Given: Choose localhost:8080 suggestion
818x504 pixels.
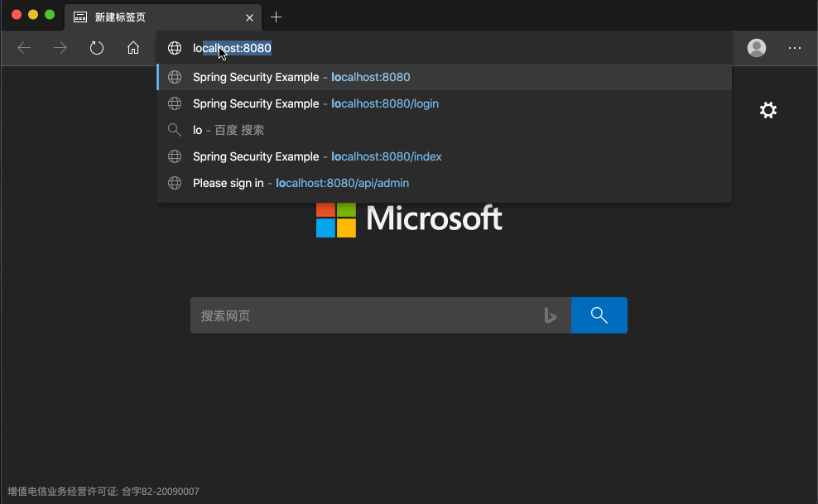Looking at the screenshot, I should [445, 77].
